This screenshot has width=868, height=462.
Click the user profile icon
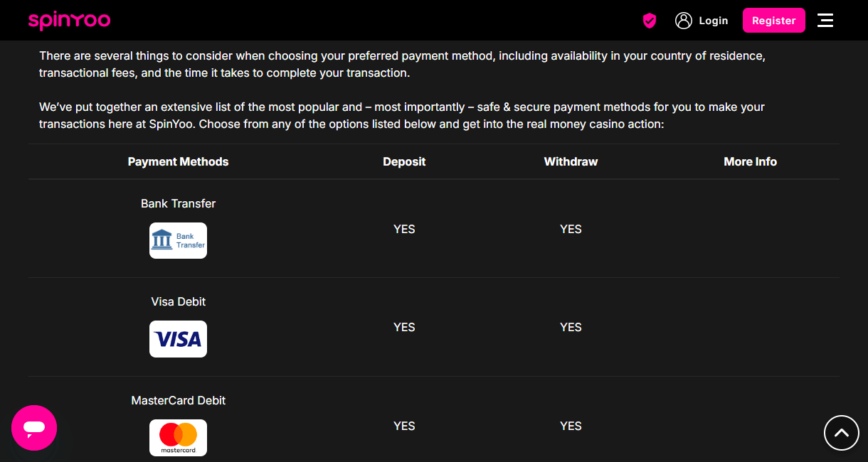tap(684, 21)
